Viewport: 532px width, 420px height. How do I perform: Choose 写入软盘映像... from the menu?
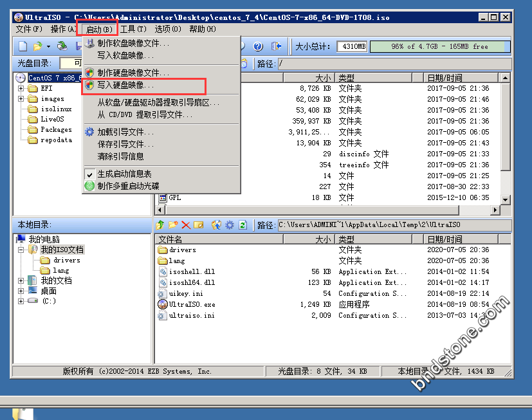pos(161,56)
